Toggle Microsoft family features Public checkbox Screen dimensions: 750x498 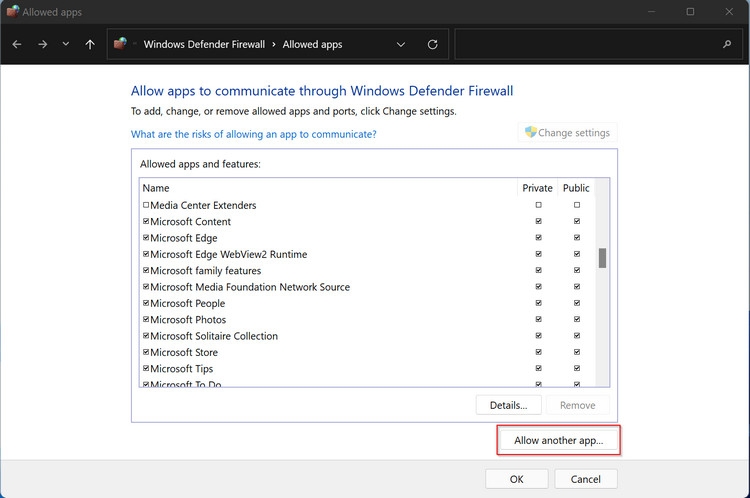(x=577, y=270)
